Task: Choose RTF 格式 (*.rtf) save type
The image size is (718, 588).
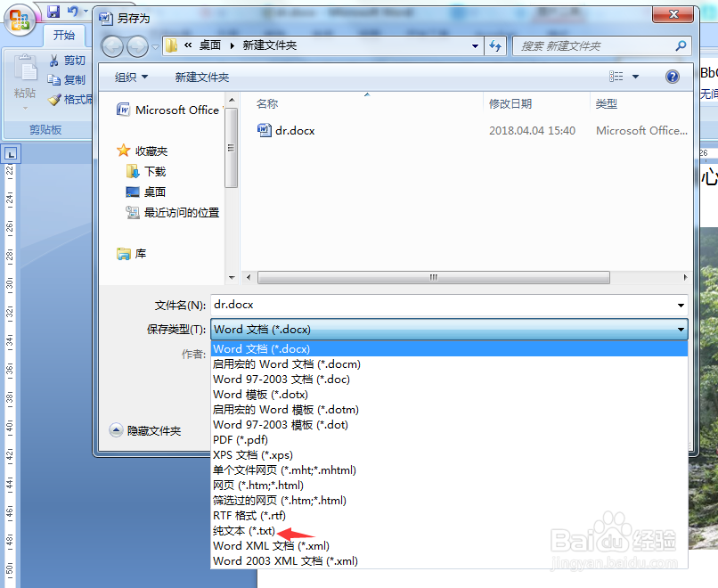Action: [449, 515]
